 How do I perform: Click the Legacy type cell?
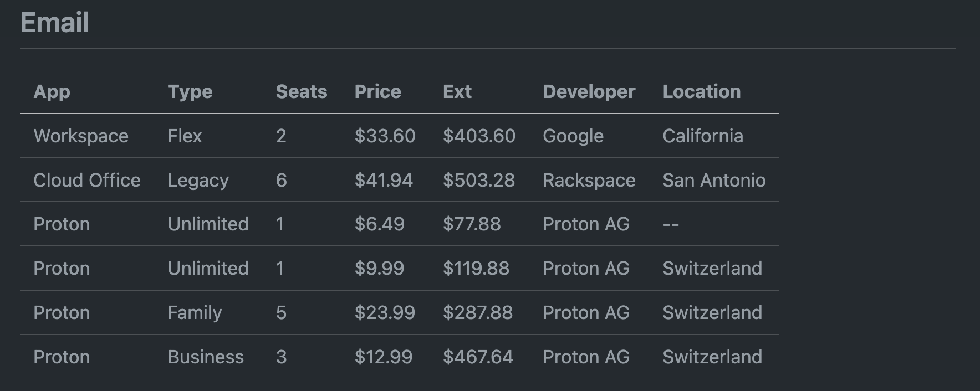[x=198, y=180]
